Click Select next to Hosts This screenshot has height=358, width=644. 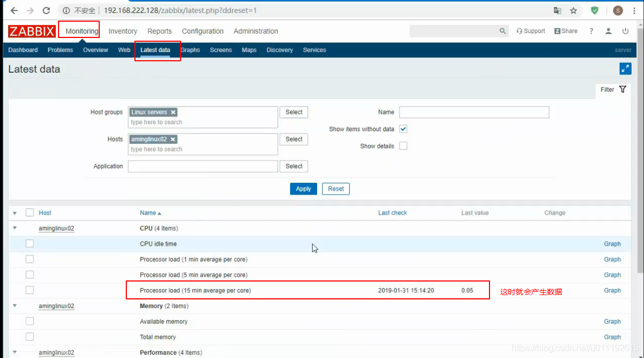294,139
